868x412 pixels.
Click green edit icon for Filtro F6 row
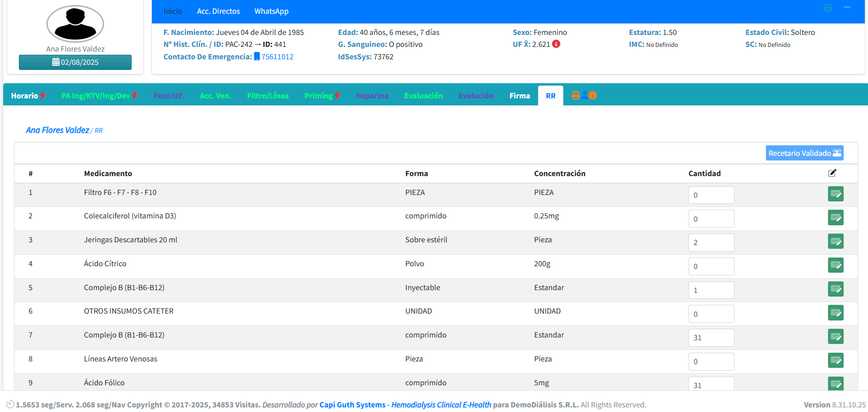[x=835, y=194]
